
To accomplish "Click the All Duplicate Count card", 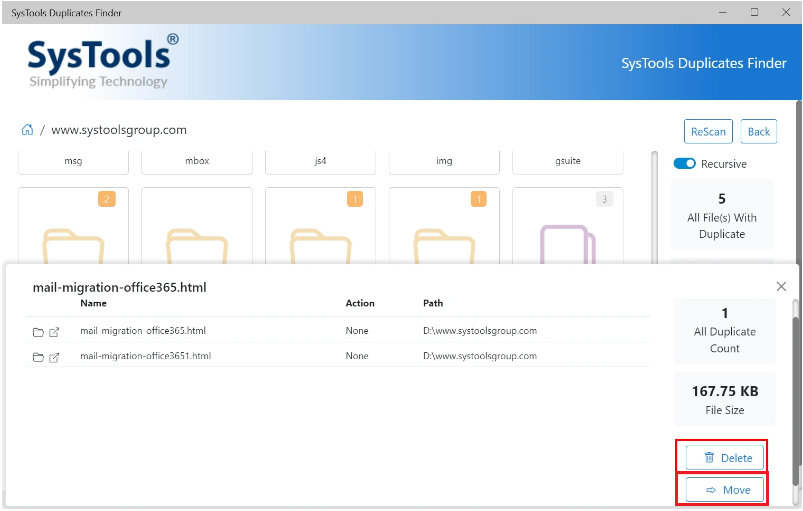I will coord(725,331).
